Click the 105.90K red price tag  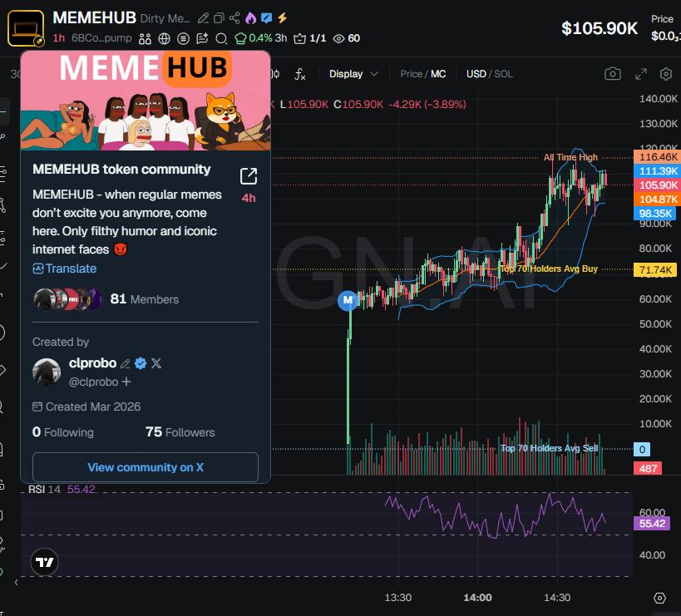pyautogui.click(x=657, y=185)
